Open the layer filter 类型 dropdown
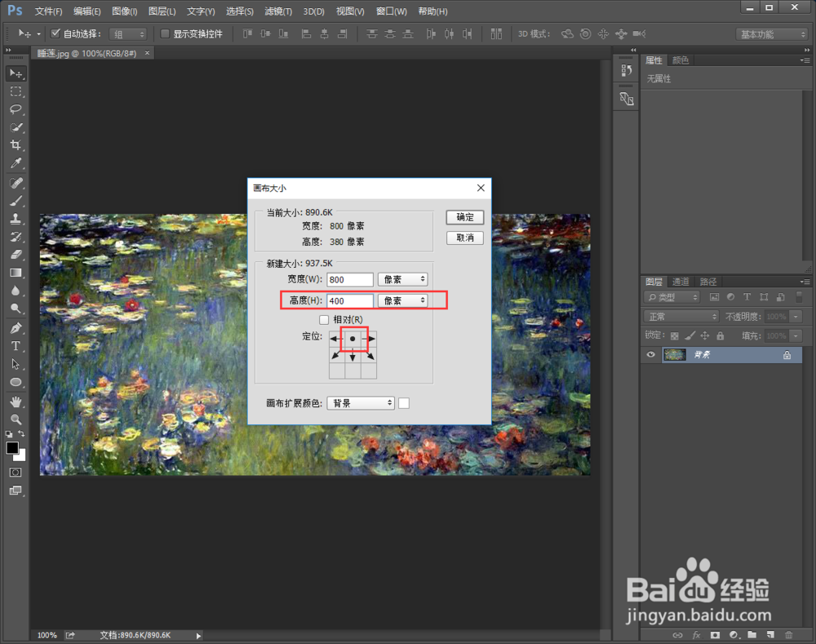 [x=672, y=297]
